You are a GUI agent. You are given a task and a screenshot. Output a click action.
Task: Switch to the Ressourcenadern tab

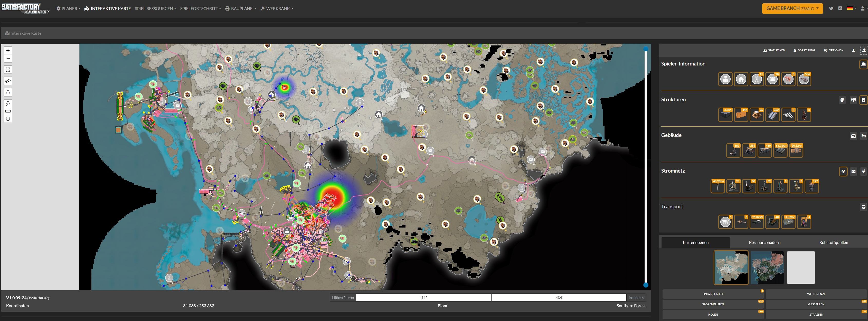765,242
